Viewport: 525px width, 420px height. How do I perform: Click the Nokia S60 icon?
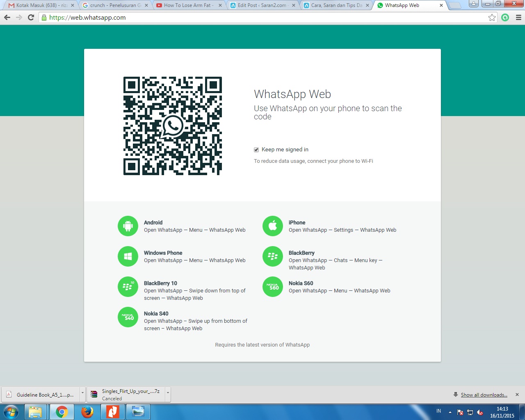click(273, 287)
